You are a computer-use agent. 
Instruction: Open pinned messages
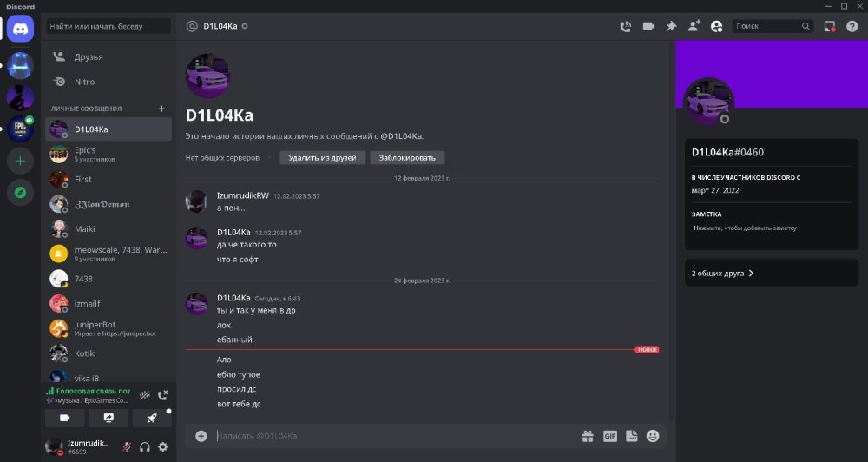pyautogui.click(x=671, y=26)
